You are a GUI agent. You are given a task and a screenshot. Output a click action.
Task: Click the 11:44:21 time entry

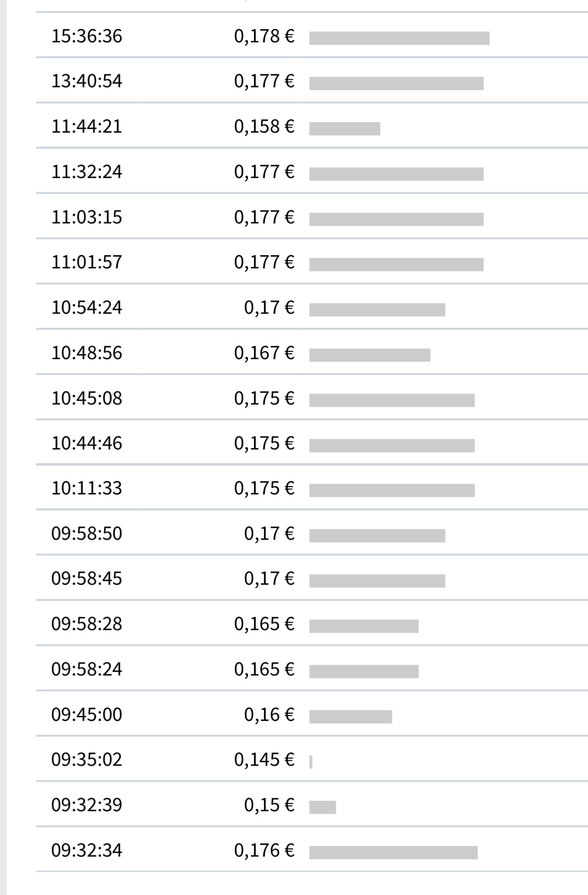coord(87,127)
